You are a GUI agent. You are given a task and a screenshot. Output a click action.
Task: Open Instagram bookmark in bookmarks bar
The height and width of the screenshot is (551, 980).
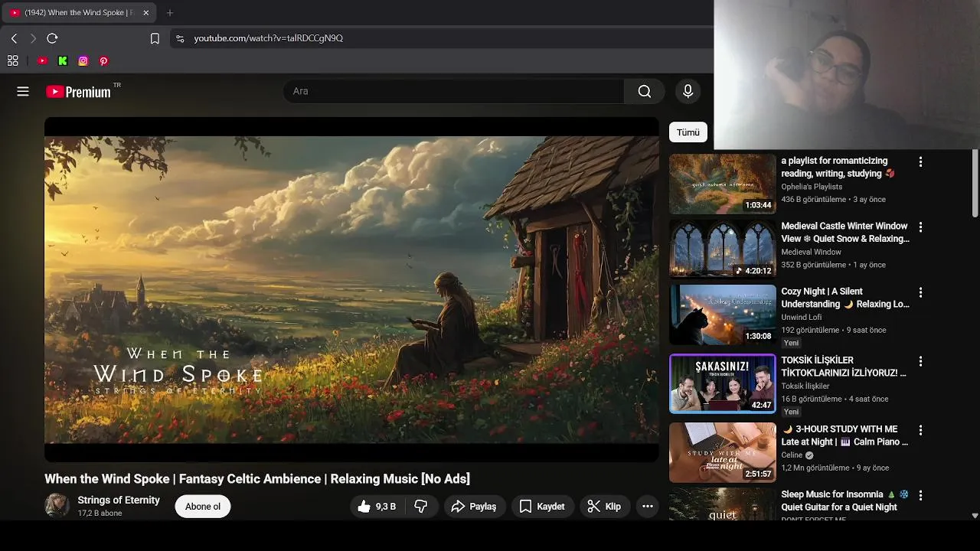[x=83, y=60]
